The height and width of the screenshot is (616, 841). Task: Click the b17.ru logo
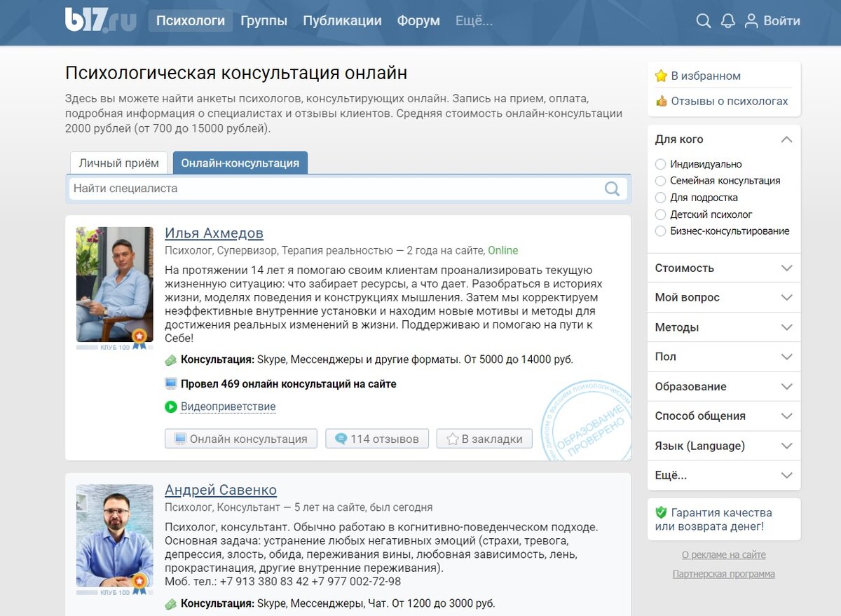101,20
